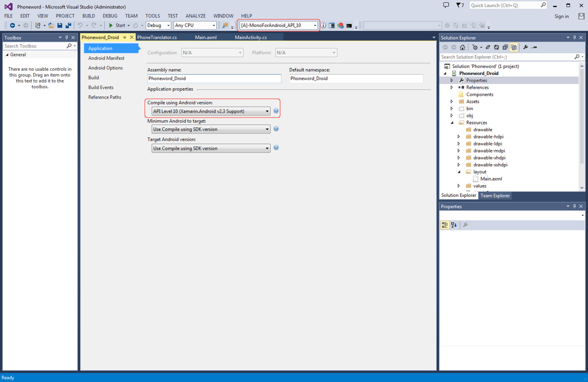
Task: Toggle Show All Files in Solution Explorer
Action: point(514,47)
